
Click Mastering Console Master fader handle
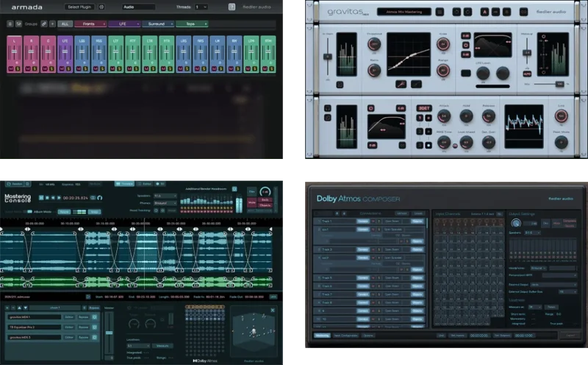pyautogui.click(x=109, y=333)
